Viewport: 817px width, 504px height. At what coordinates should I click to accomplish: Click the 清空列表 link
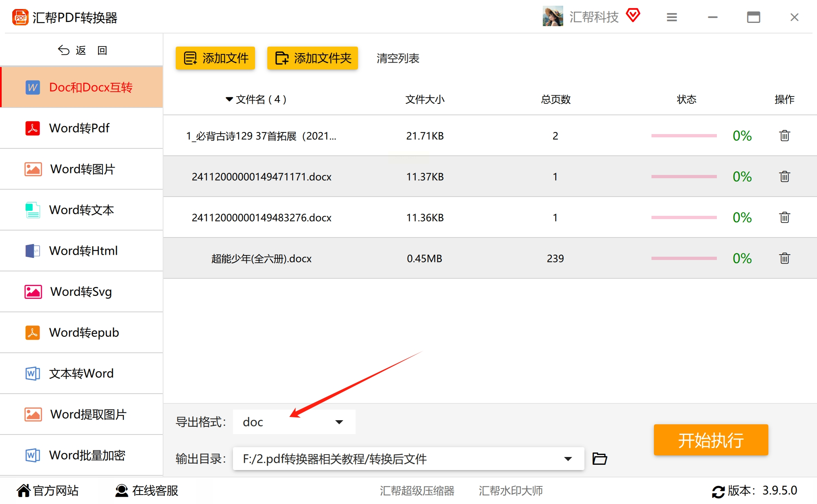tap(398, 58)
